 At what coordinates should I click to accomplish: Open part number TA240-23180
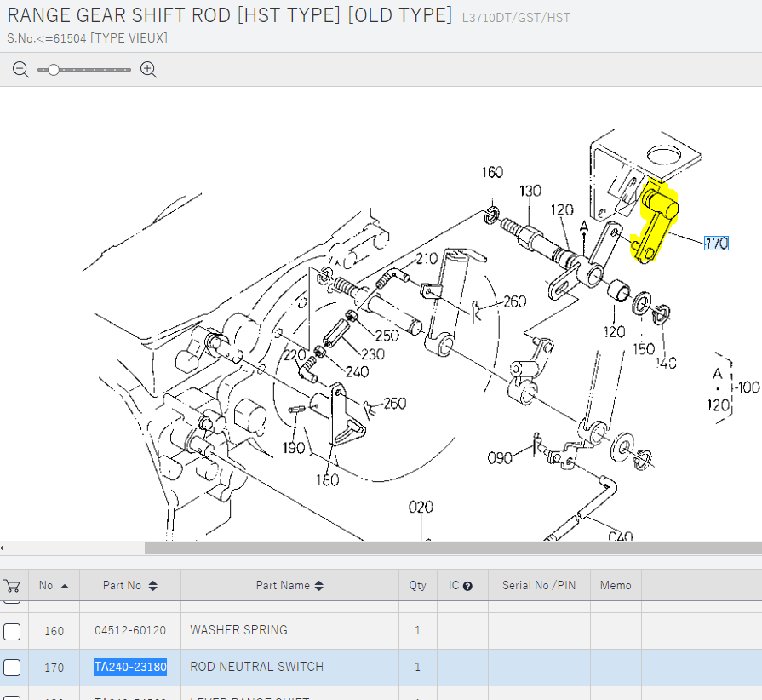(x=129, y=667)
